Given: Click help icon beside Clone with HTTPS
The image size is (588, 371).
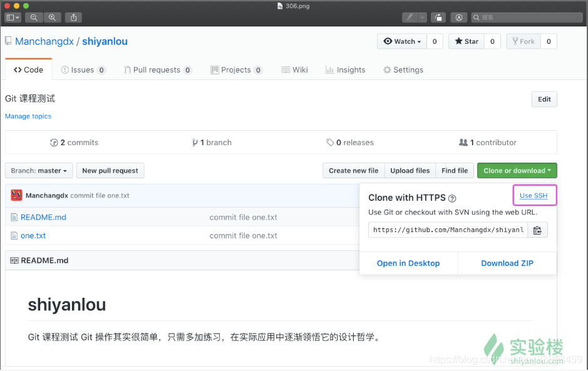Looking at the screenshot, I should click(452, 198).
